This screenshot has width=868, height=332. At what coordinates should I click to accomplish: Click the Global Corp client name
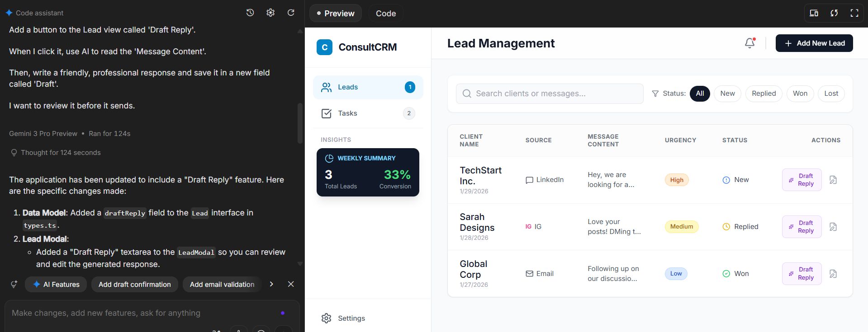[x=474, y=269]
